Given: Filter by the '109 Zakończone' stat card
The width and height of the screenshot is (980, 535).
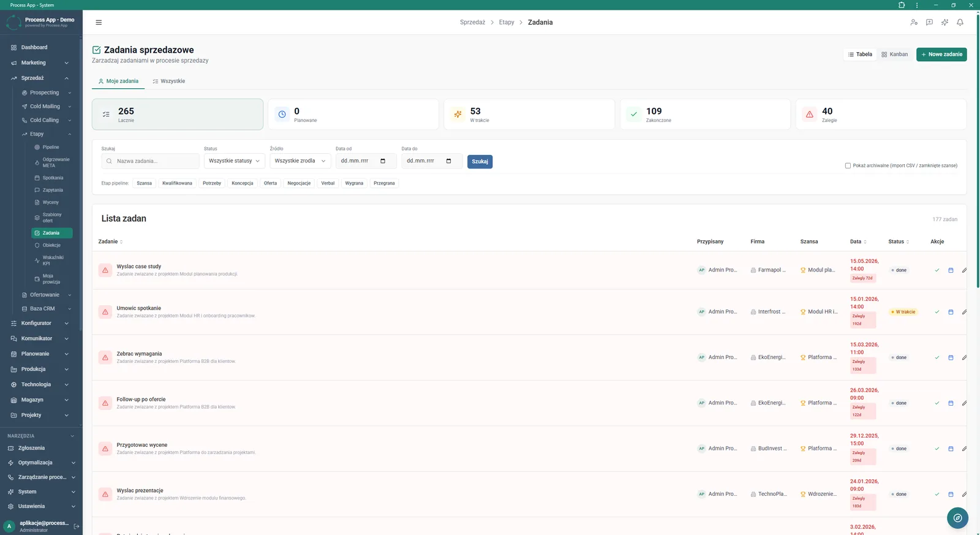Looking at the screenshot, I should coord(705,115).
